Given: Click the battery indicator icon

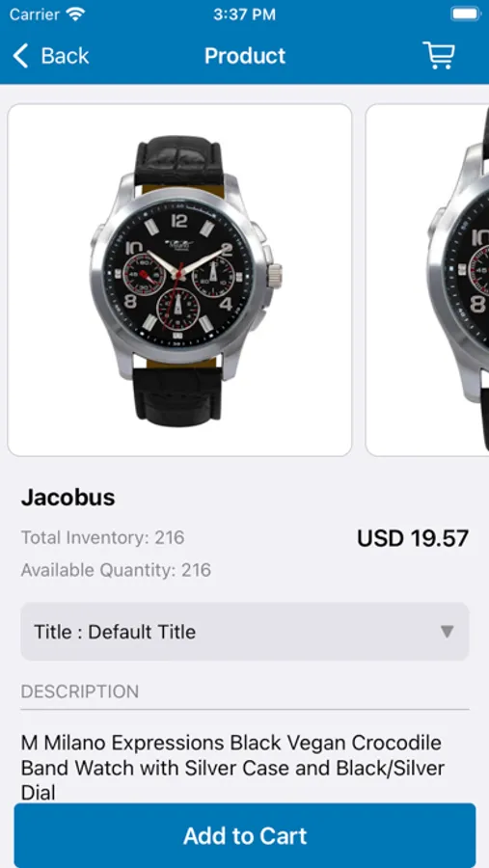Looking at the screenshot, I should point(465,14).
